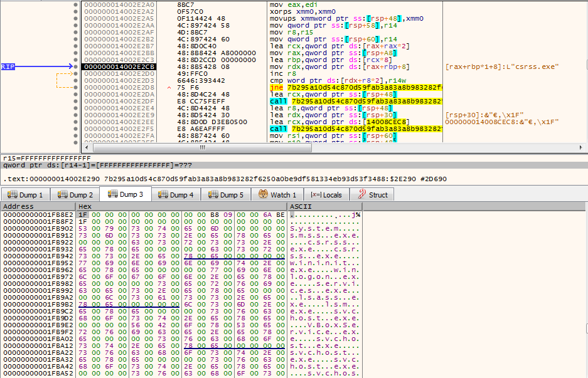The image size is (588, 378).
Task: Click ASCII text '....V.B.o.x.S.e.'
Action: 325,325
